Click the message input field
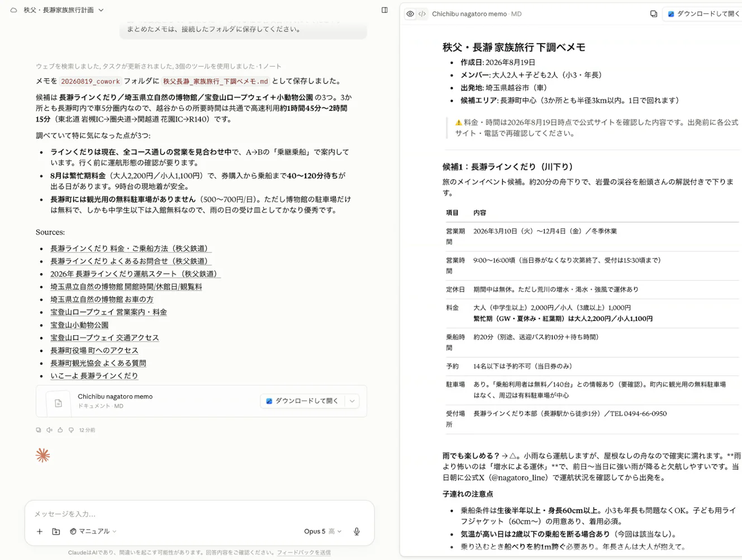 (199, 514)
